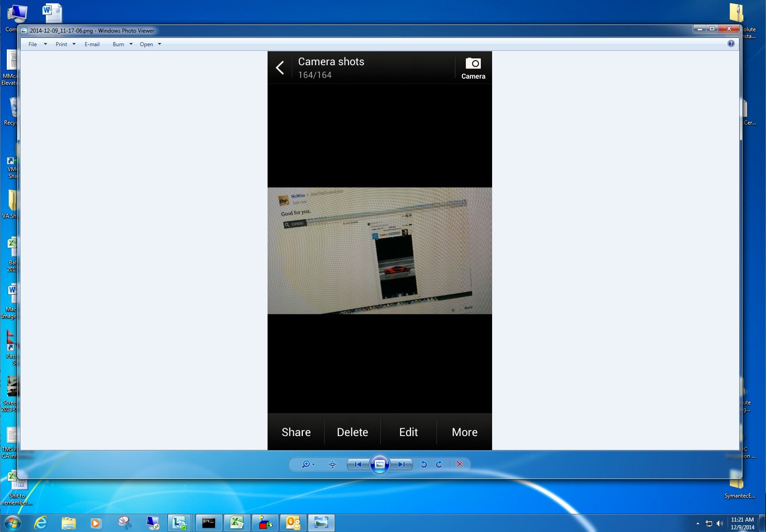The image size is (766, 532).
Task: Click the Show desktop strip
Action: tap(762, 523)
